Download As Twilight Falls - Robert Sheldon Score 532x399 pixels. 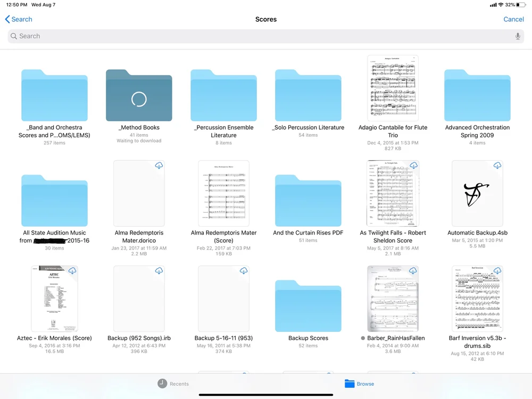coord(413,165)
